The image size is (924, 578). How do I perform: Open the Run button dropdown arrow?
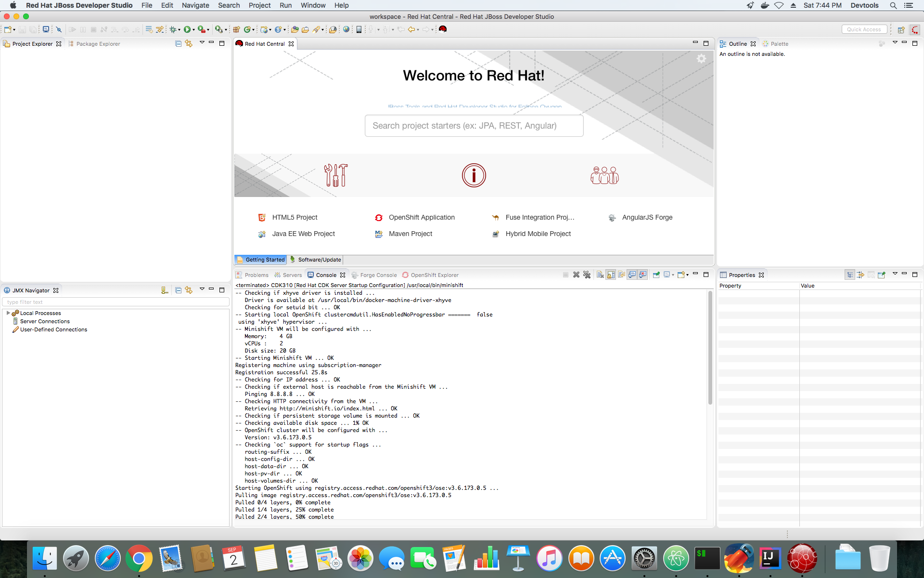[193, 30]
